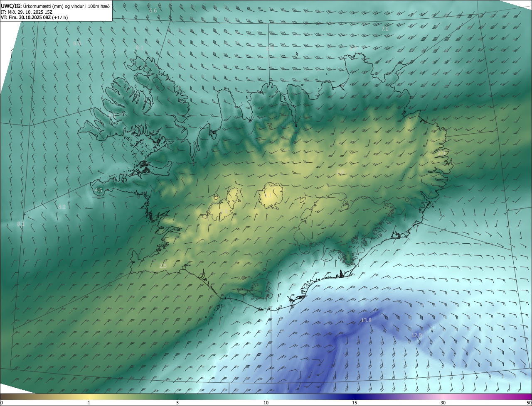Click the color scale tick labeled 1
The width and height of the screenshot is (532, 406).
pos(89,403)
